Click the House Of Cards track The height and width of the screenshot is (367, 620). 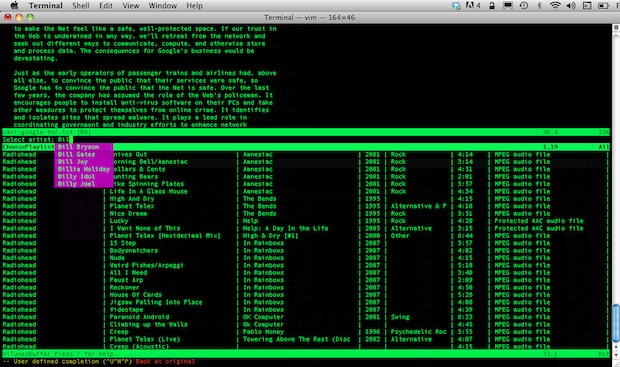(x=136, y=295)
